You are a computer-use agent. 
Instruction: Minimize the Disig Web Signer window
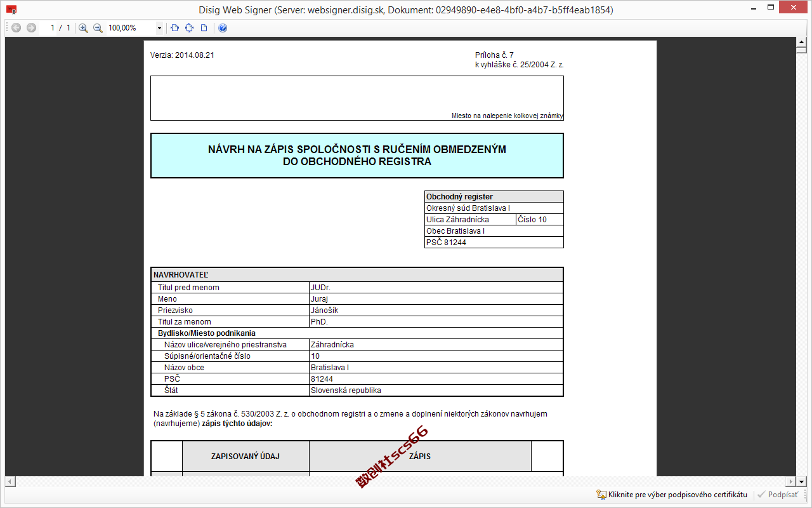click(x=753, y=8)
